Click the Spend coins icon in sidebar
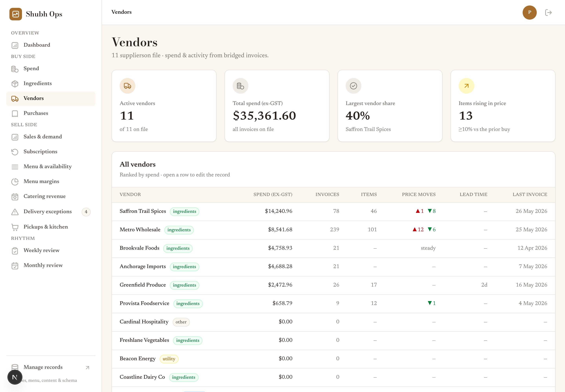The image size is (565, 392). pyautogui.click(x=15, y=69)
